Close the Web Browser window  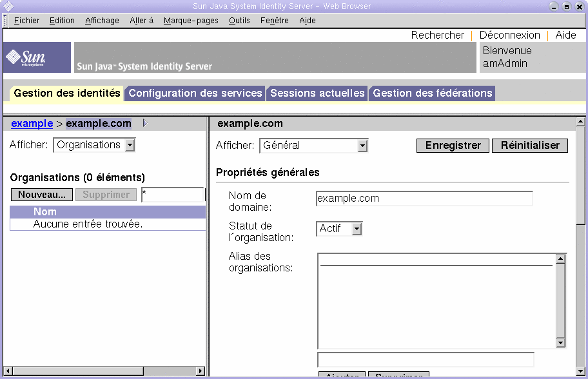coord(580,6)
